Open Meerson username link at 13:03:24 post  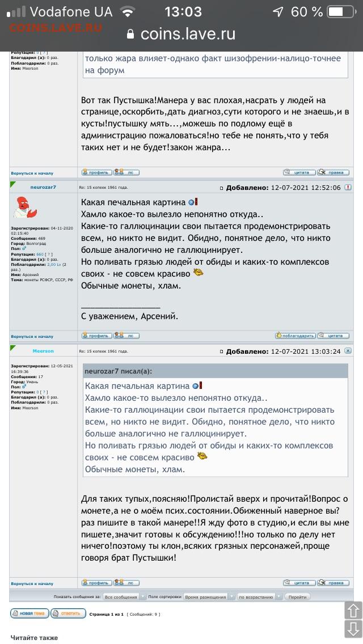[x=43, y=351]
